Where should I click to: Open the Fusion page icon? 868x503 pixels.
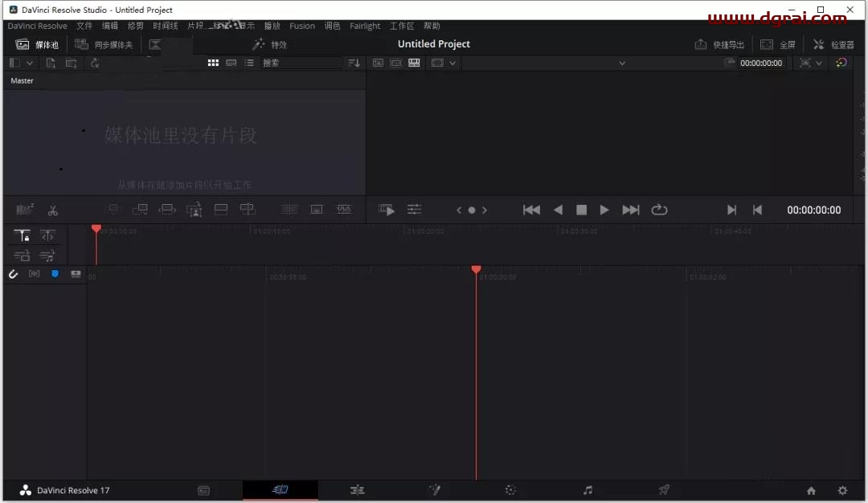tap(435, 489)
